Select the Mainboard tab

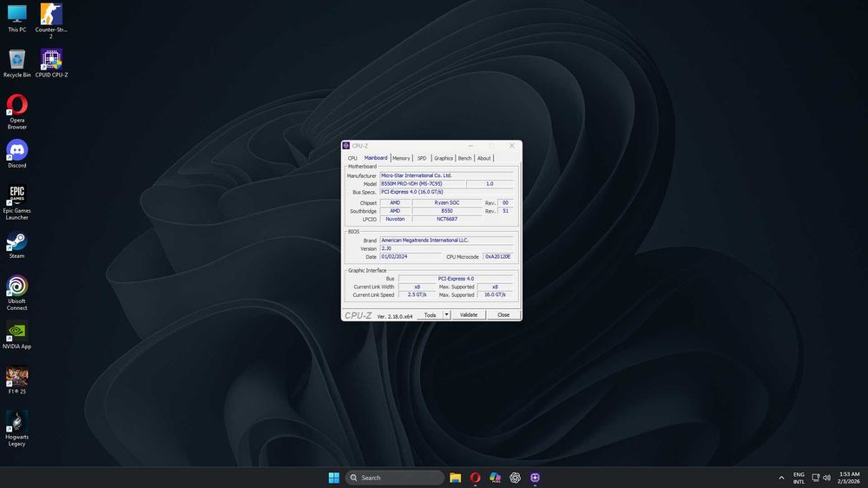click(375, 158)
